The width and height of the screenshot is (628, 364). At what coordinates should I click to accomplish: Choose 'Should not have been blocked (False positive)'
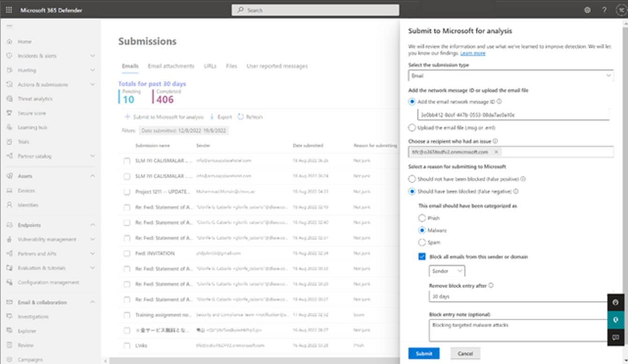(x=412, y=179)
